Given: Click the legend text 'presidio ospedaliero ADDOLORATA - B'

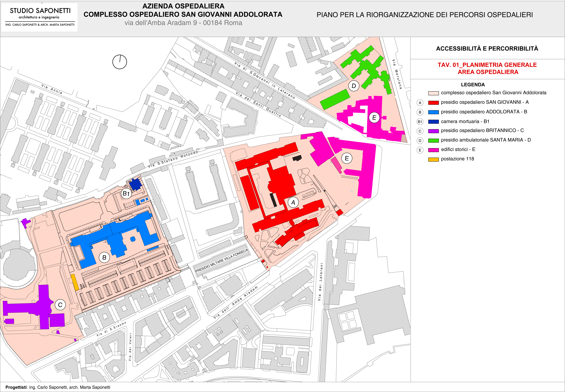Looking at the screenshot, I should 484,112.
